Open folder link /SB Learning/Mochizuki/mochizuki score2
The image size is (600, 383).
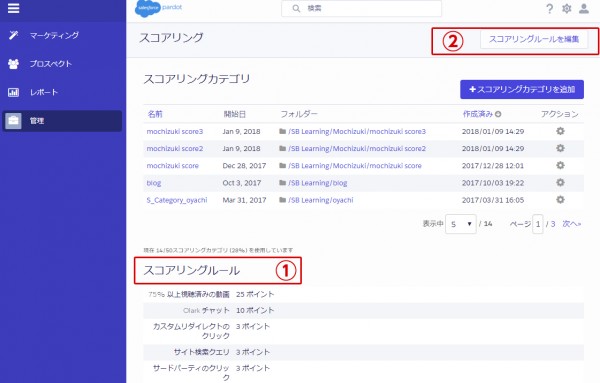pos(357,148)
